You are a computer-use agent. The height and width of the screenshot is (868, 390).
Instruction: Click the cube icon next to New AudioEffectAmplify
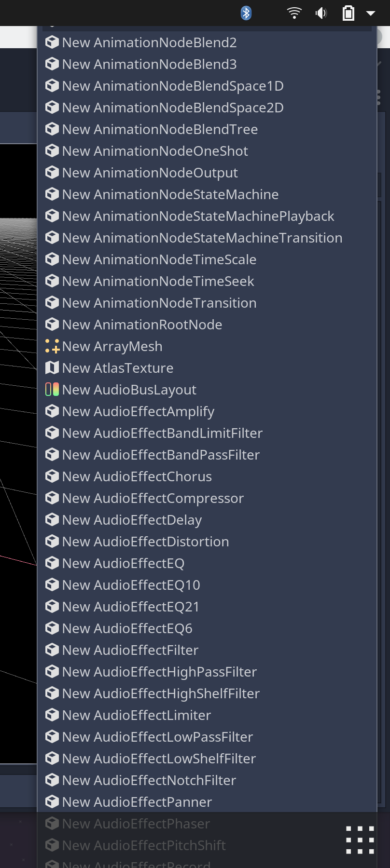click(x=52, y=411)
